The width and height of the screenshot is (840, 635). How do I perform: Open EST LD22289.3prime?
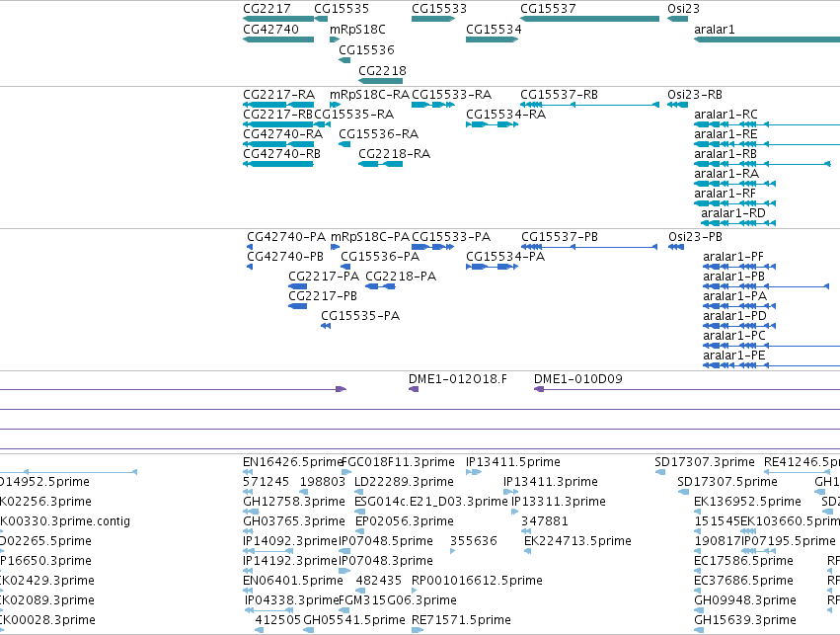(x=404, y=482)
